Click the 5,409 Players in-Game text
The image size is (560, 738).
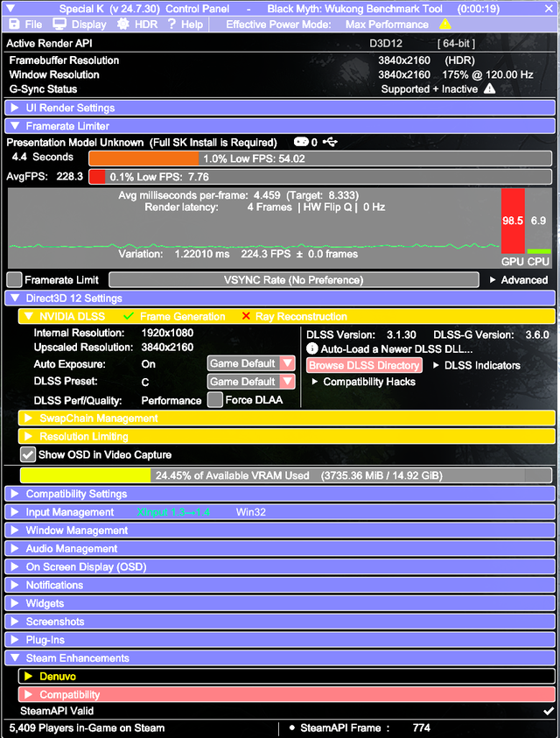[x=87, y=727]
